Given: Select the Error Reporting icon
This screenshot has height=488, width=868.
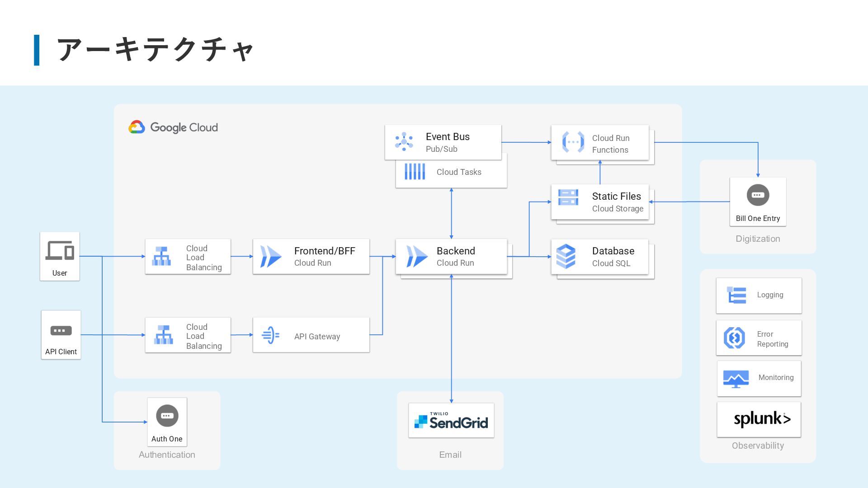Looking at the screenshot, I should [734, 338].
